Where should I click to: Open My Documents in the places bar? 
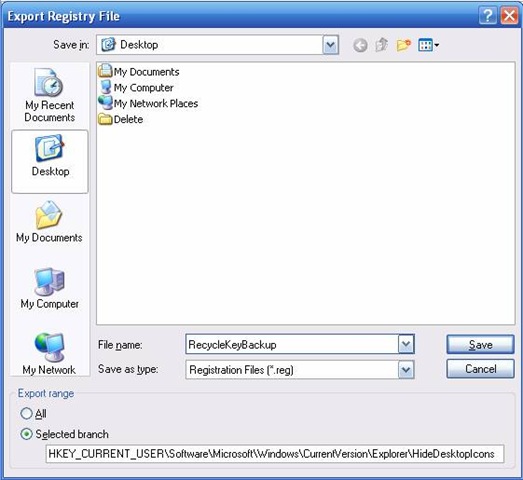[49, 222]
